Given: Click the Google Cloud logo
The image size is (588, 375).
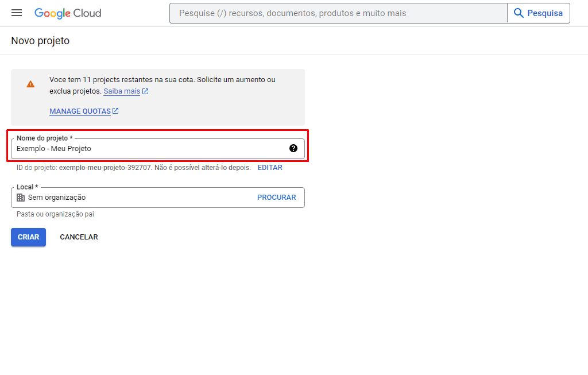Looking at the screenshot, I should click(x=68, y=13).
